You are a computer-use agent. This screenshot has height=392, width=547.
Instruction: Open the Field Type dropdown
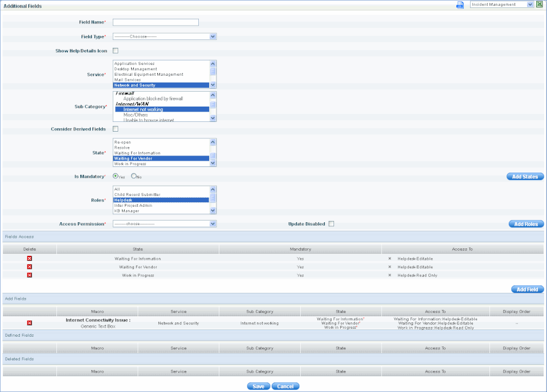click(165, 36)
